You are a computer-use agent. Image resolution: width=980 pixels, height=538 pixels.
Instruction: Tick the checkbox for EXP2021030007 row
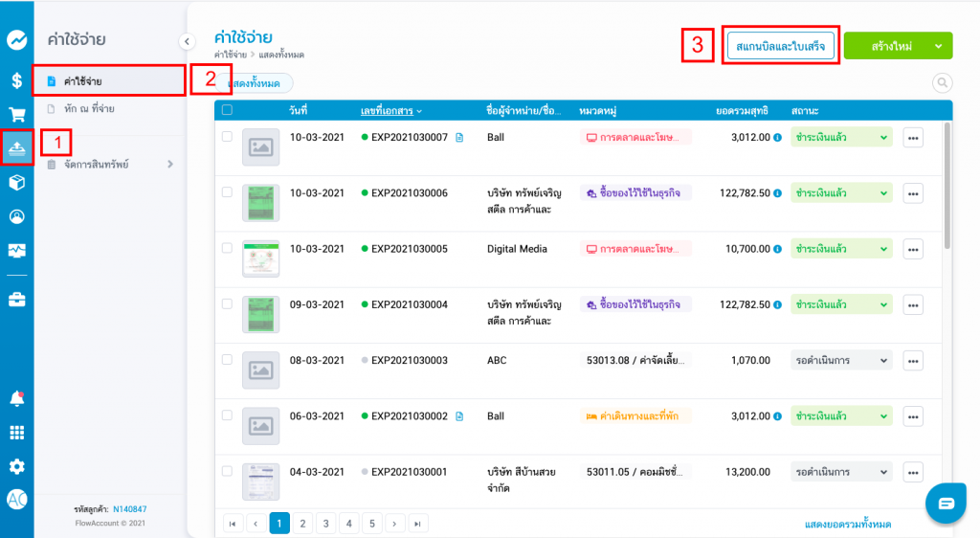point(227,137)
